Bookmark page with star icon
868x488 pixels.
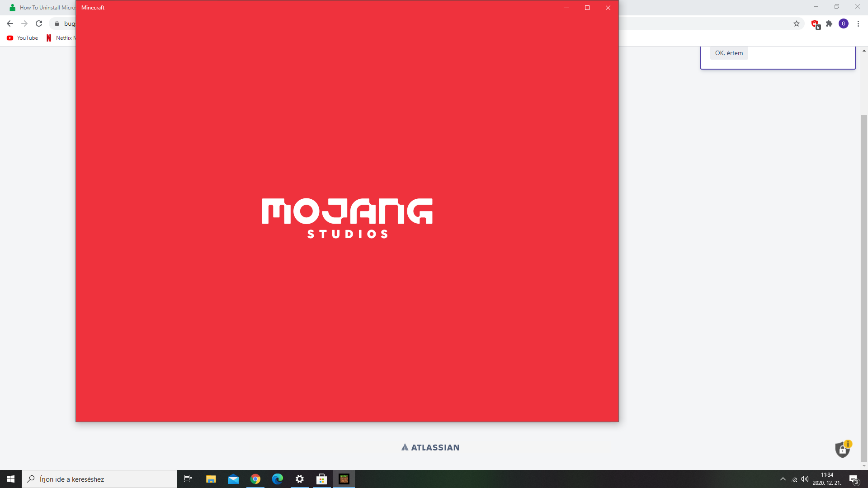click(797, 23)
